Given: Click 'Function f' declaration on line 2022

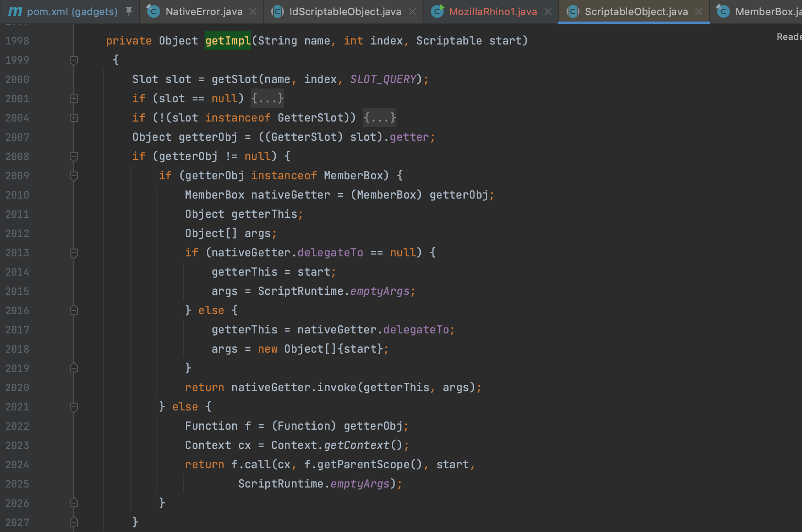Looking at the screenshot, I should pos(218,426).
